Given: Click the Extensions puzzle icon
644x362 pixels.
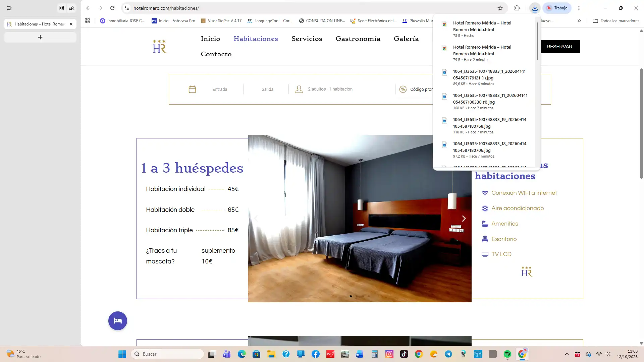Looking at the screenshot, I should coord(517,8).
